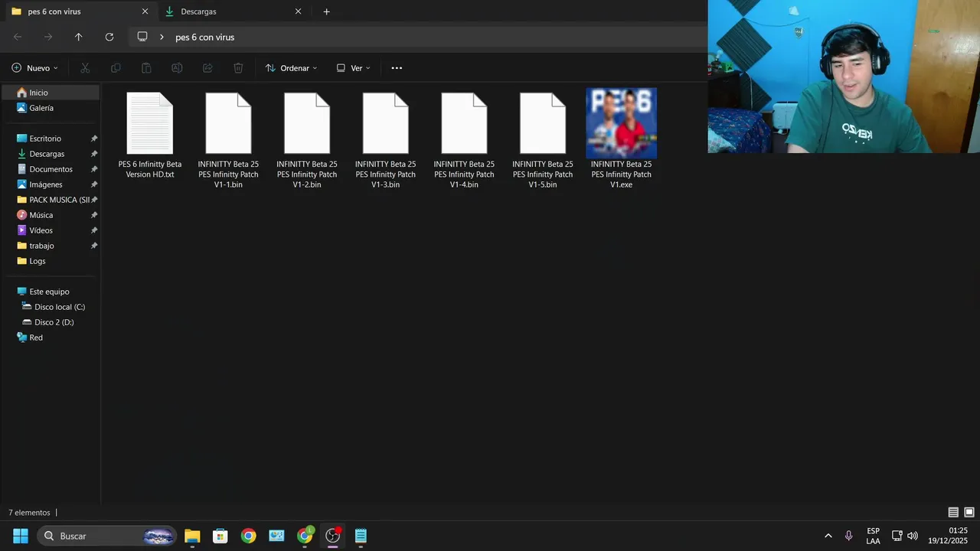Close the Descargas tab

pyautogui.click(x=298, y=11)
